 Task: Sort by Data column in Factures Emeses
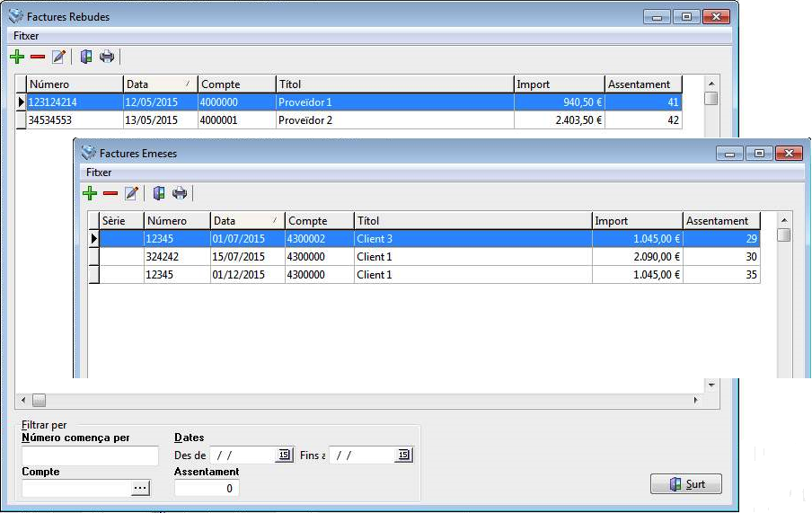point(248,221)
